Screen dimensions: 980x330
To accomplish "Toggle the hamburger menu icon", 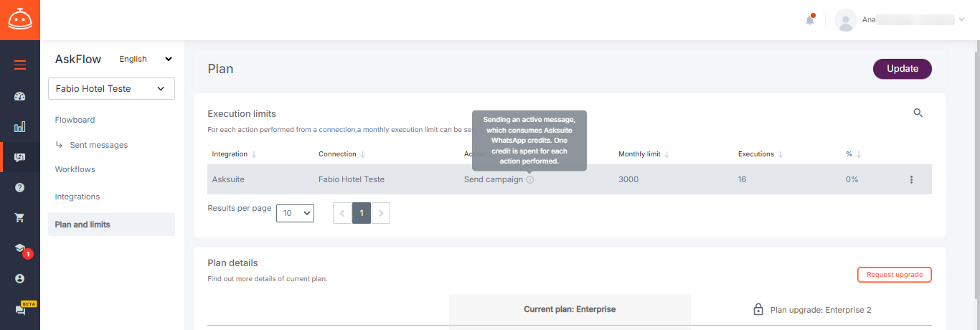I will tap(20, 65).
